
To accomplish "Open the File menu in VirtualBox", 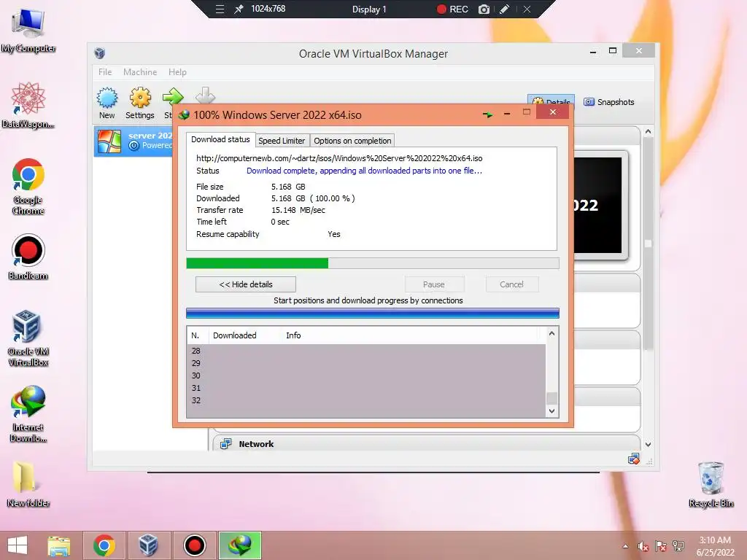I will [x=105, y=72].
